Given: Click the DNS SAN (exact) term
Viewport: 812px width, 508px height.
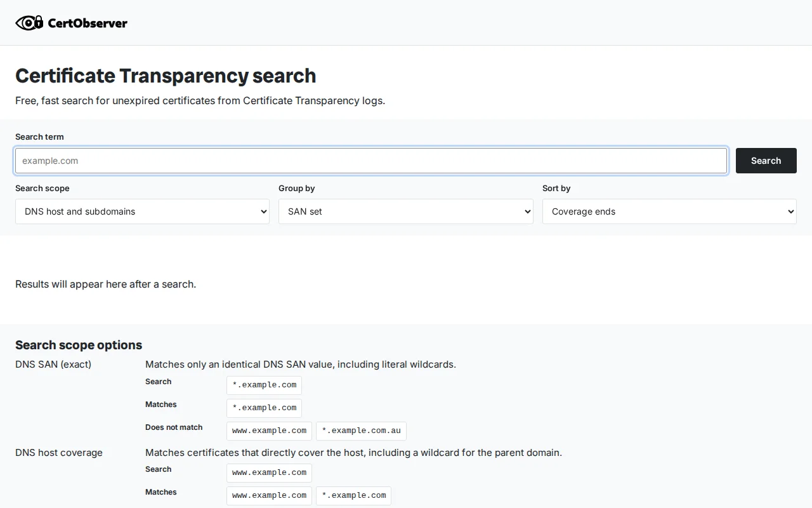Looking at the screenshot, I should point(53,364).
